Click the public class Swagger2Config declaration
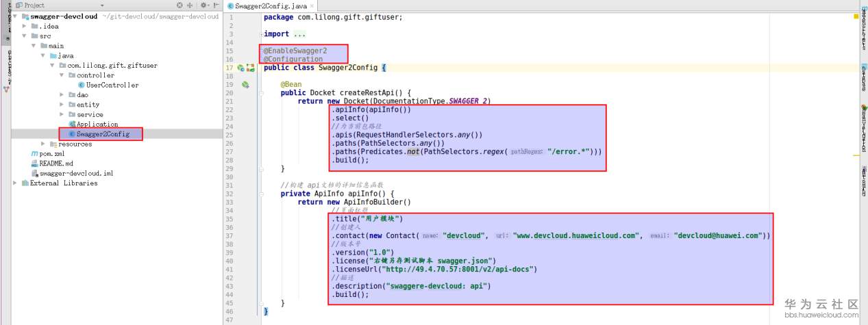The height and width of the screenshot is (325, 868). (x=325, y=68)
